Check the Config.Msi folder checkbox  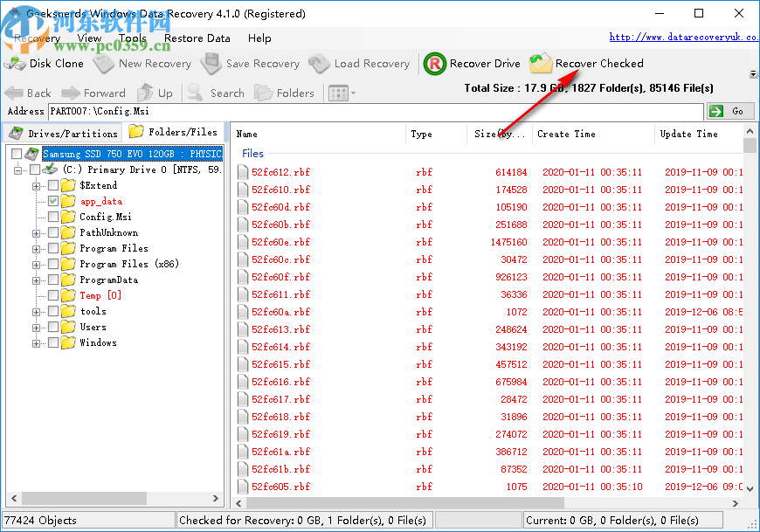(52, 217)
